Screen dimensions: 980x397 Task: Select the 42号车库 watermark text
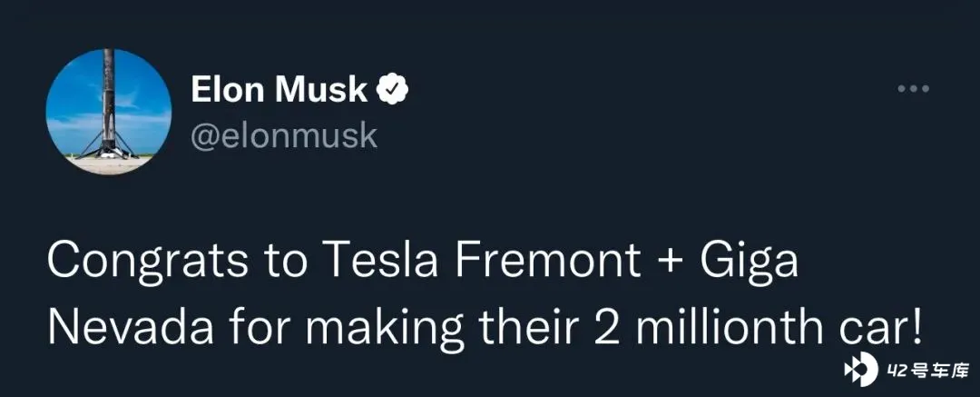point(926,372)
